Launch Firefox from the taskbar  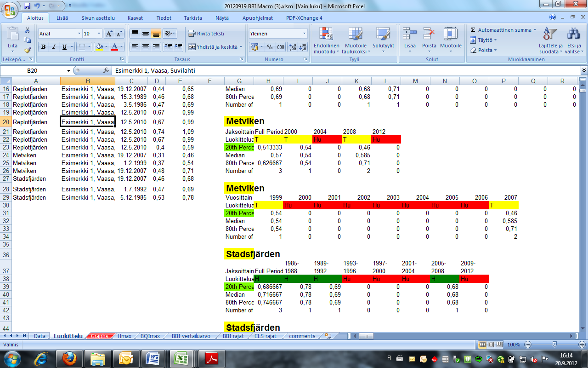[x=69, y=358]
